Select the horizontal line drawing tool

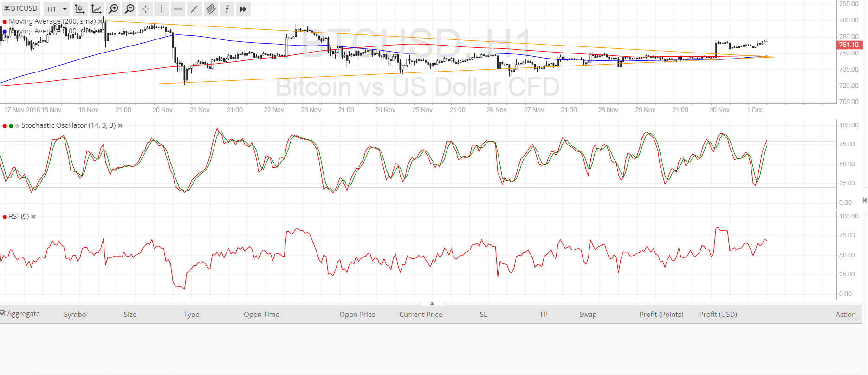point(178,9)
